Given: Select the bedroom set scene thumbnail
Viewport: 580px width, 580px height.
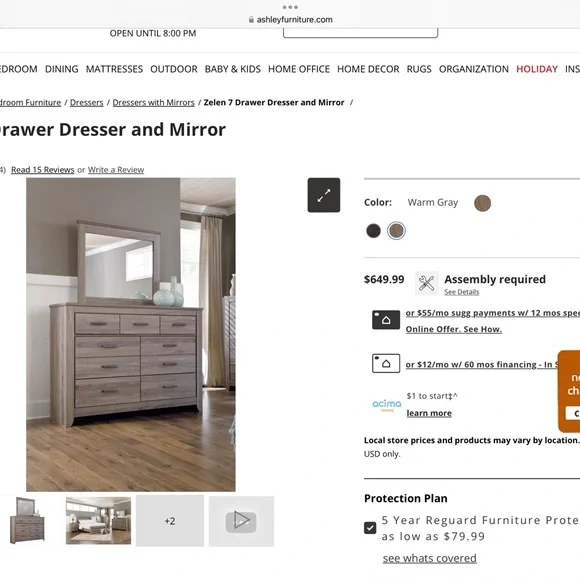Looking at the screenshot, I should point(98,521).
